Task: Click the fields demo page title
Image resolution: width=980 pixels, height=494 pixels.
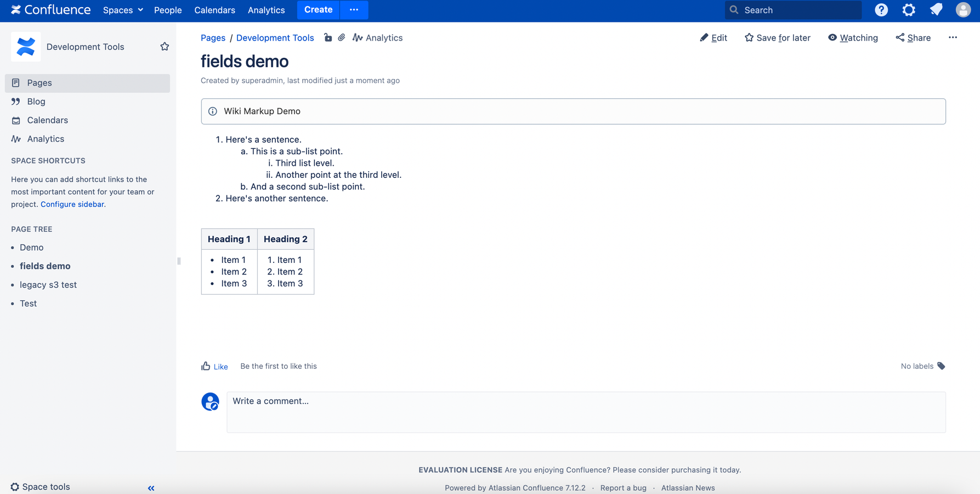Action: pos(245,61)
